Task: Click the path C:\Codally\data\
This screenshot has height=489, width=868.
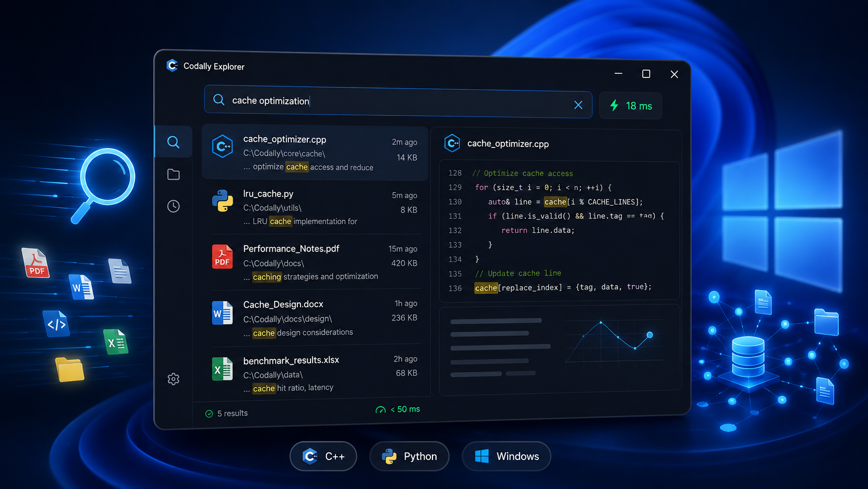Action: (x=273, y=375)
